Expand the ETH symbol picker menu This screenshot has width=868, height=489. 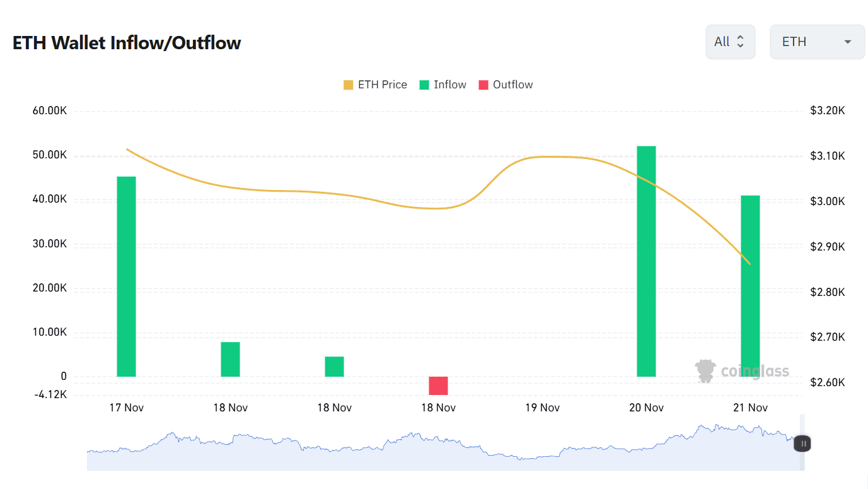(x=817, y=42)
